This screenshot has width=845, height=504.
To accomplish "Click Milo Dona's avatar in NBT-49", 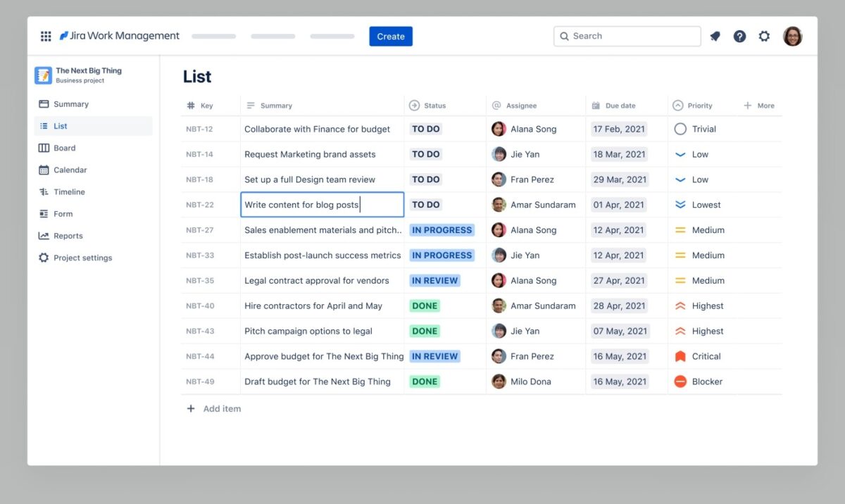I will click(499, 382).
